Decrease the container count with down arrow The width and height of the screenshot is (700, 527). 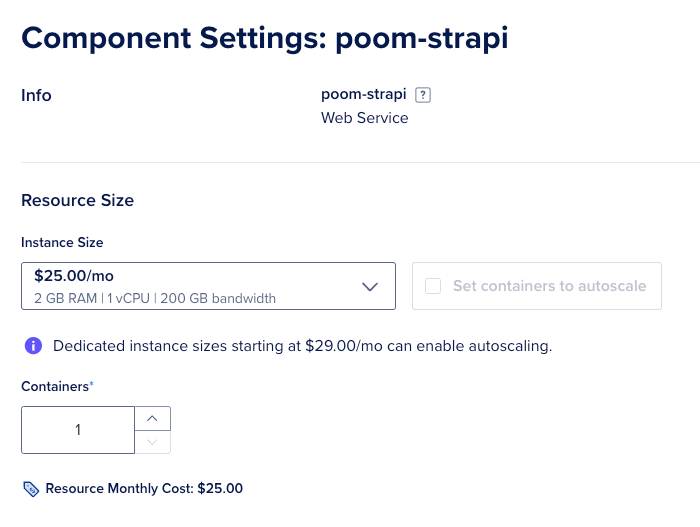152,442
